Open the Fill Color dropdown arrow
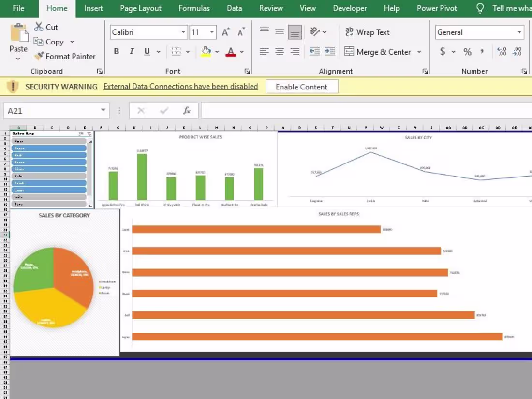This screenshot has width=532, height=399. tap(216, 52)
